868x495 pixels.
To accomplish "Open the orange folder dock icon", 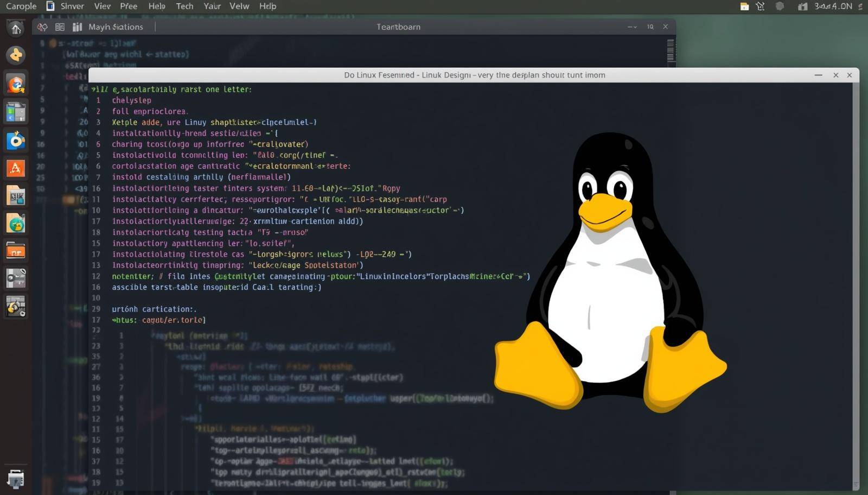I will pos(16,251).
